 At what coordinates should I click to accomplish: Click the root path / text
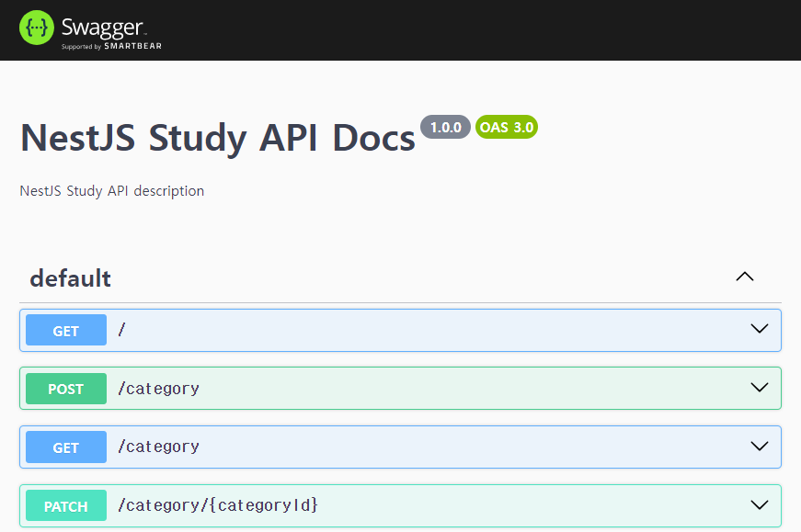coord(121,330)
